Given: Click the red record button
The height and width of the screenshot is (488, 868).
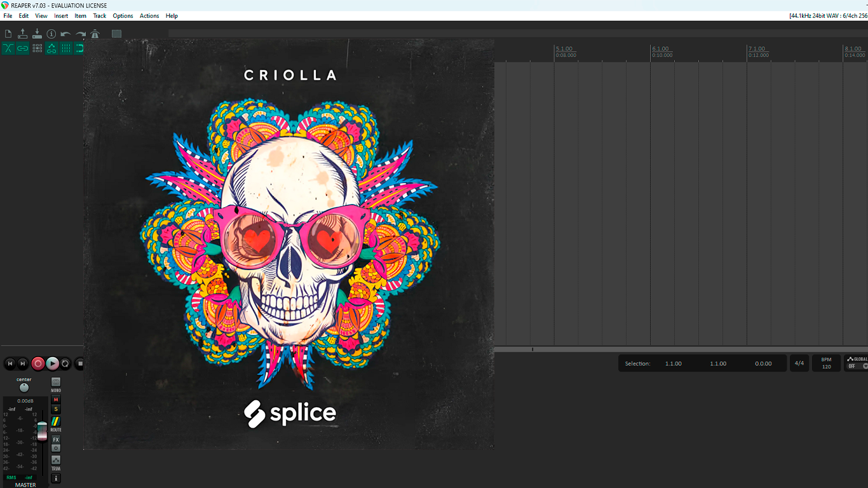Looking at the screenshot, I should 38,363.
